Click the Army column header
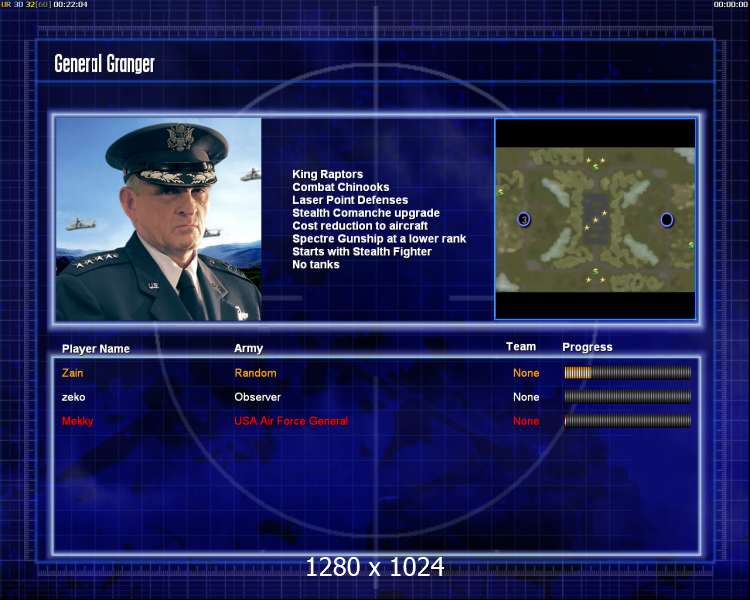The height and width of the screenshot is (600, 750). [248, 348]
